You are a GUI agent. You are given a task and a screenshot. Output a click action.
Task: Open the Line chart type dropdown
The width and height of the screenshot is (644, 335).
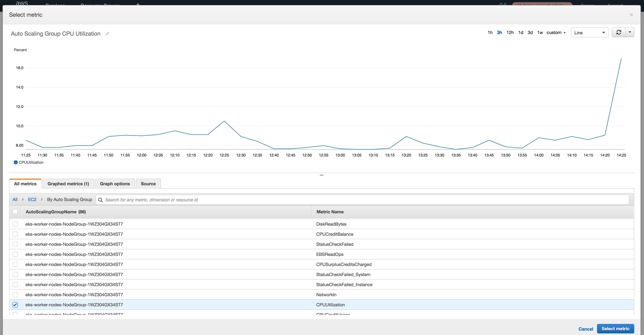[589, 32]
